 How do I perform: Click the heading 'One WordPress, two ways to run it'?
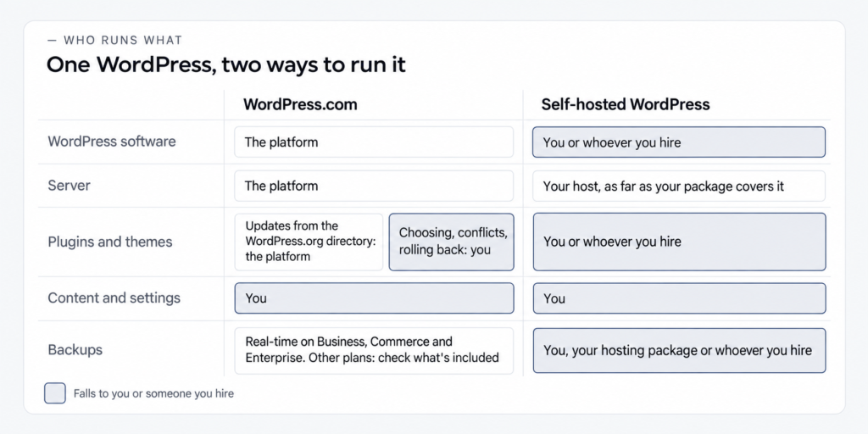click(225, 64)
